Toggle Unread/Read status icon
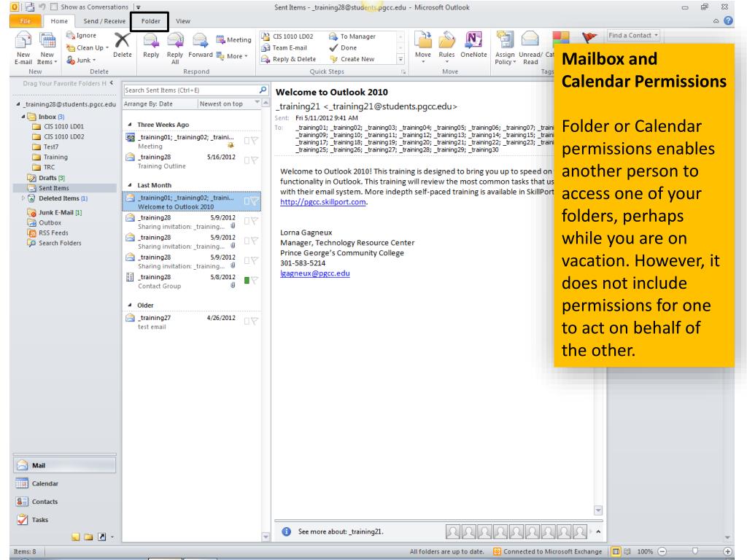The image size is (747, 560). pos(530,39)
